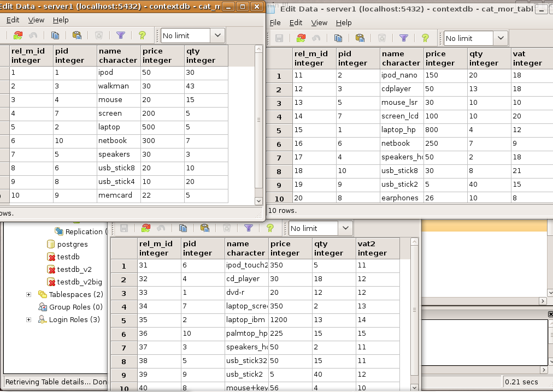Open the No limit dropdown arrow in the vat2 table window
This screenshot has width=553, height=392.
[345, 228]
